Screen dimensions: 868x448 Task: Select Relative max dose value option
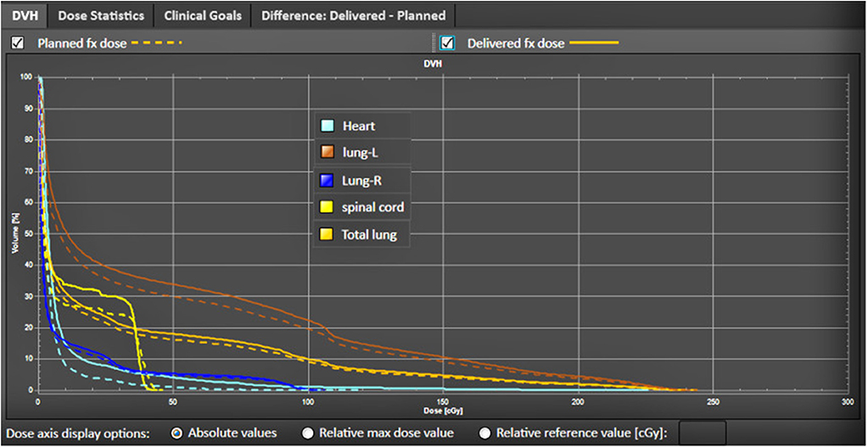(308, 433)
